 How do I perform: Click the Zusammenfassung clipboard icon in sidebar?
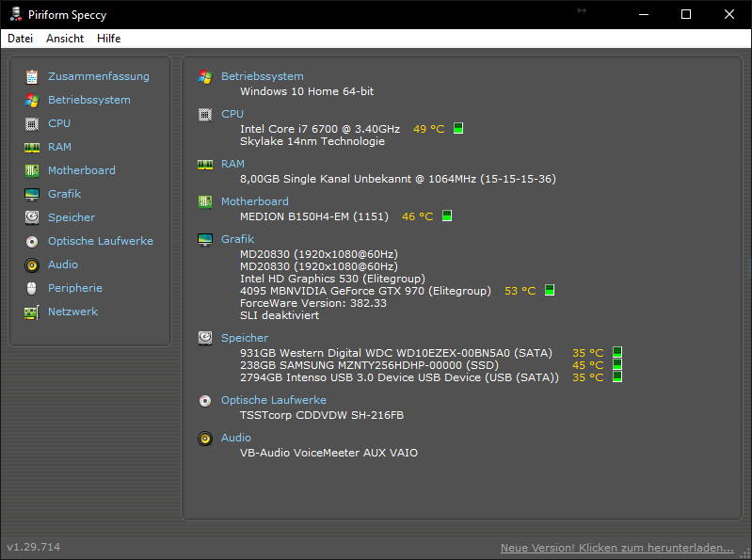(32, 77)
